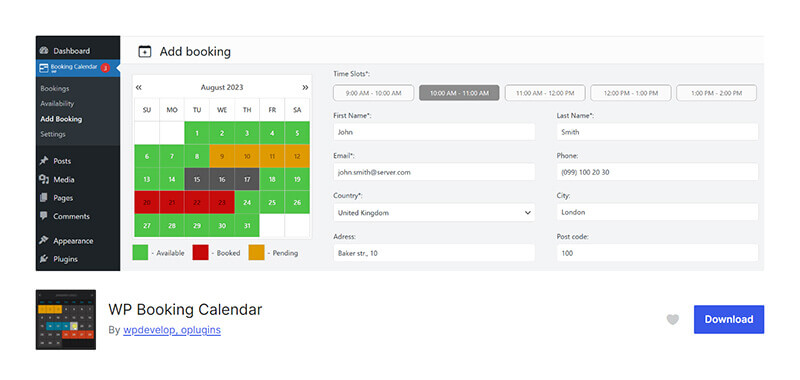The height and width of the screenshot is (380, 800).
Task: Select grey date August 16
Action: point(222,179)
